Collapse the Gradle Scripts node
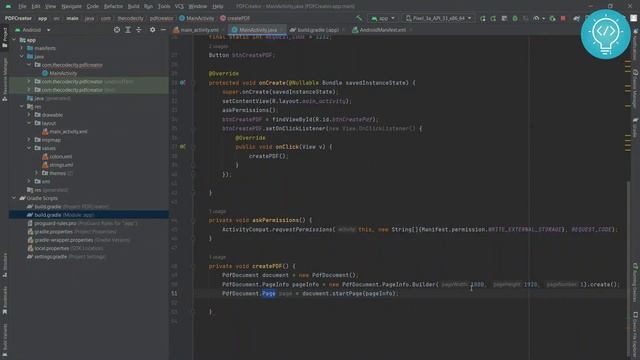The image size is (640, 360). pos(14,198)
